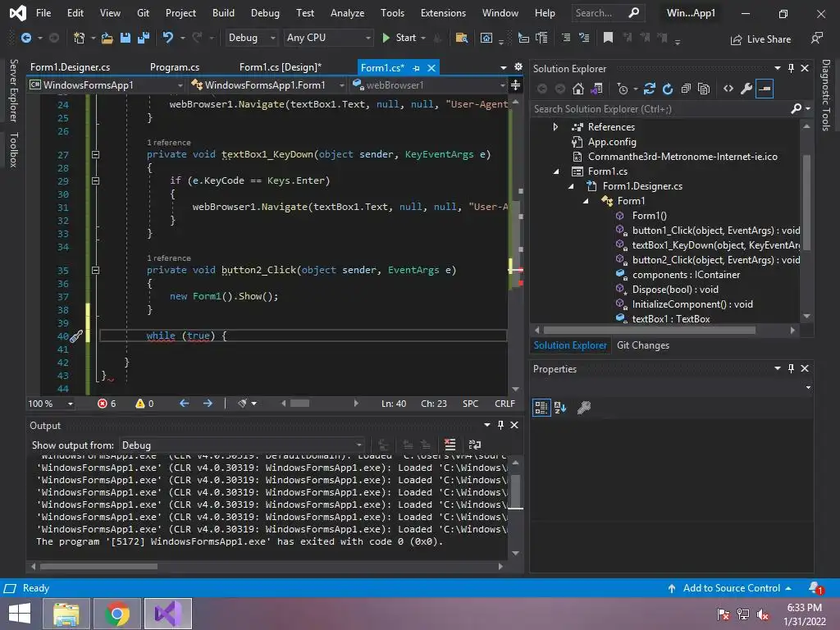The image size is (840, 630).
Task: Switch to the Program.cs tab
Action: (x=175, y=67)
